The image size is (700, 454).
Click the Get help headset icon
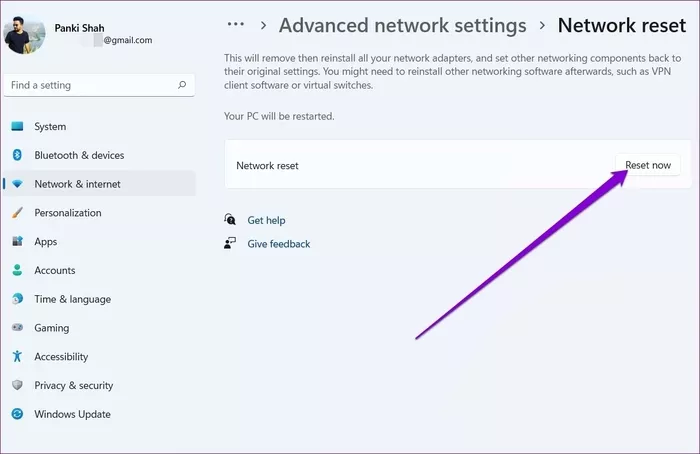[230, 219]
